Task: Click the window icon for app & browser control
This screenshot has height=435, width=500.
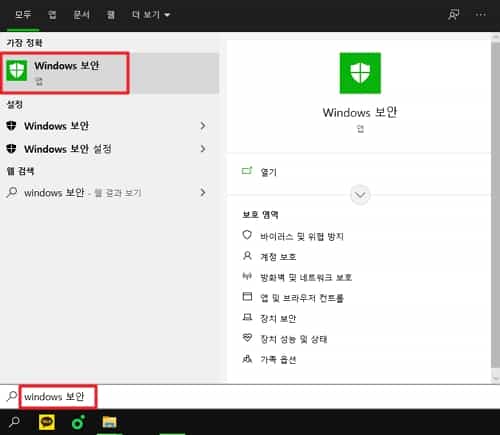Action: click(x=247, y=296)
